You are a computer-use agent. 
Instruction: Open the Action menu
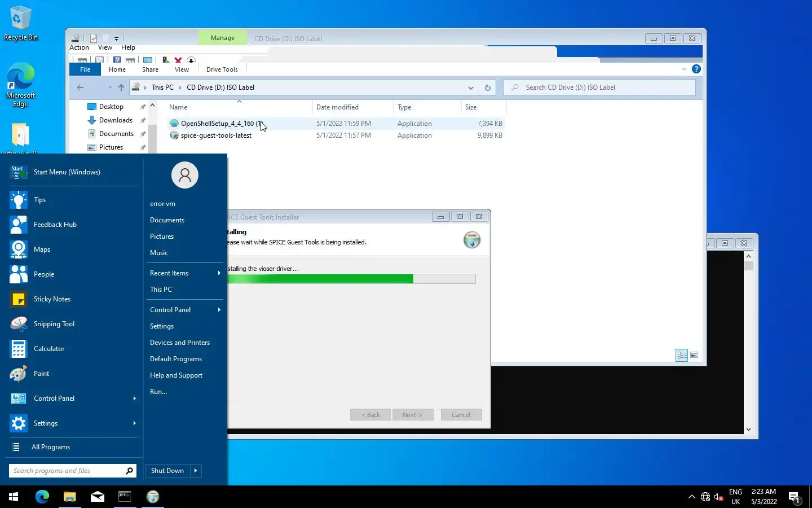(79, 47)
